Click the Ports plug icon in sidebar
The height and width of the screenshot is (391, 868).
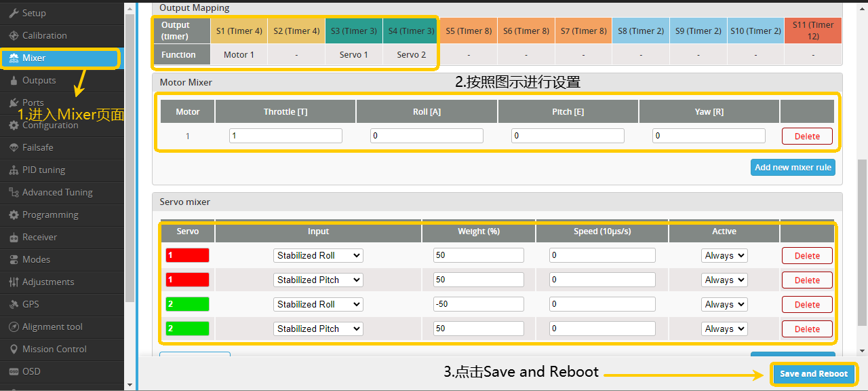14,103
